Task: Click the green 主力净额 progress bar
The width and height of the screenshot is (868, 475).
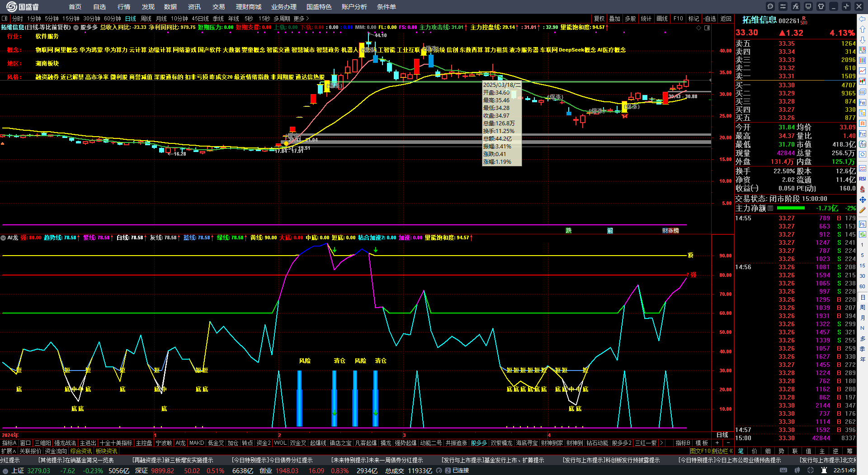Action: pos(790,208)
